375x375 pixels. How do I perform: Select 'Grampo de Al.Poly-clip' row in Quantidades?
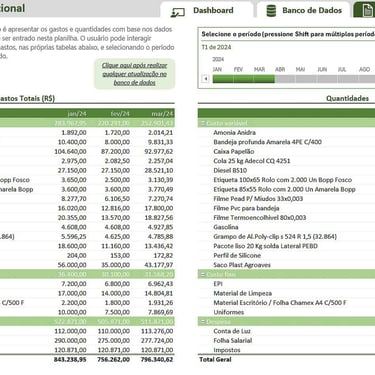[275, 237]
